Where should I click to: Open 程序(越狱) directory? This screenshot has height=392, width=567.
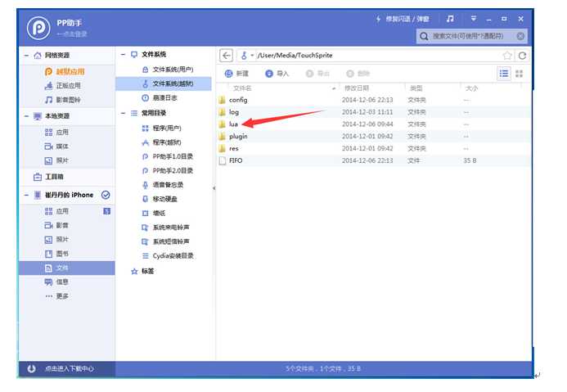coord(162,142)
